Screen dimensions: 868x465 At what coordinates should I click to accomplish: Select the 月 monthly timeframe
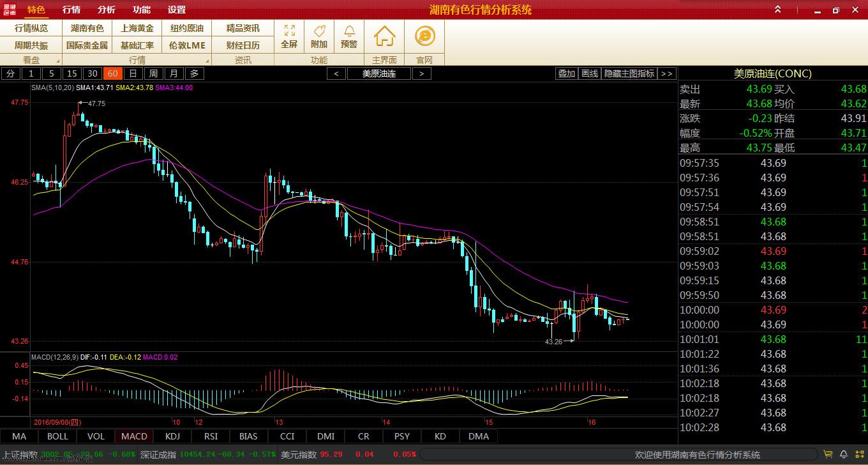pos(174,73)
